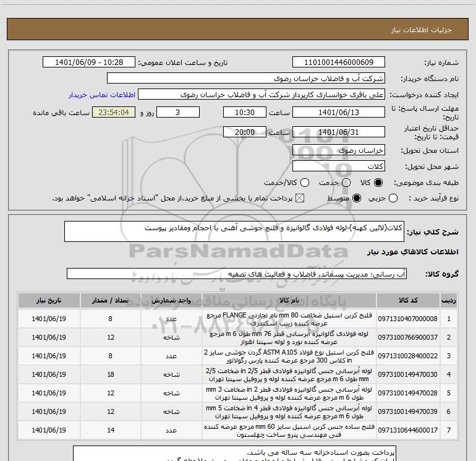This screenshot has width=476, height=461.
Task: Select the کالا/خدمت radio button
Action: (x=305, y=183)
